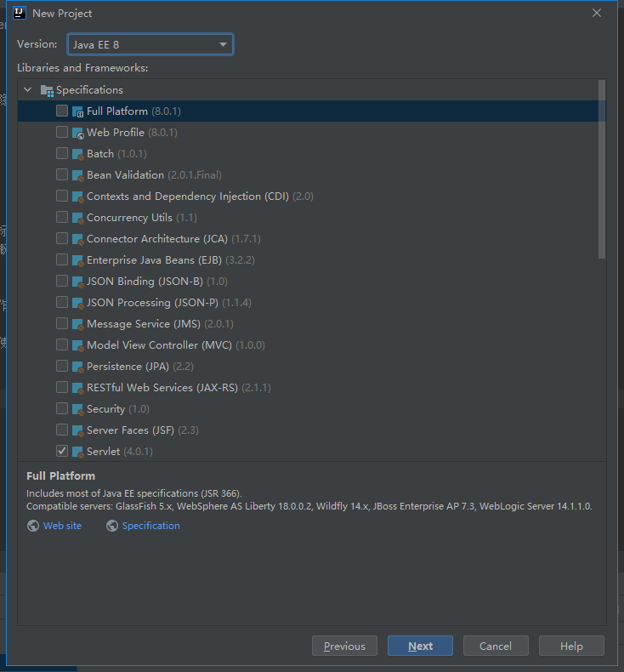Go to the Next step
Image resolution: width=624 pixels, height=672 pixels.
click(x=420, y=646)
